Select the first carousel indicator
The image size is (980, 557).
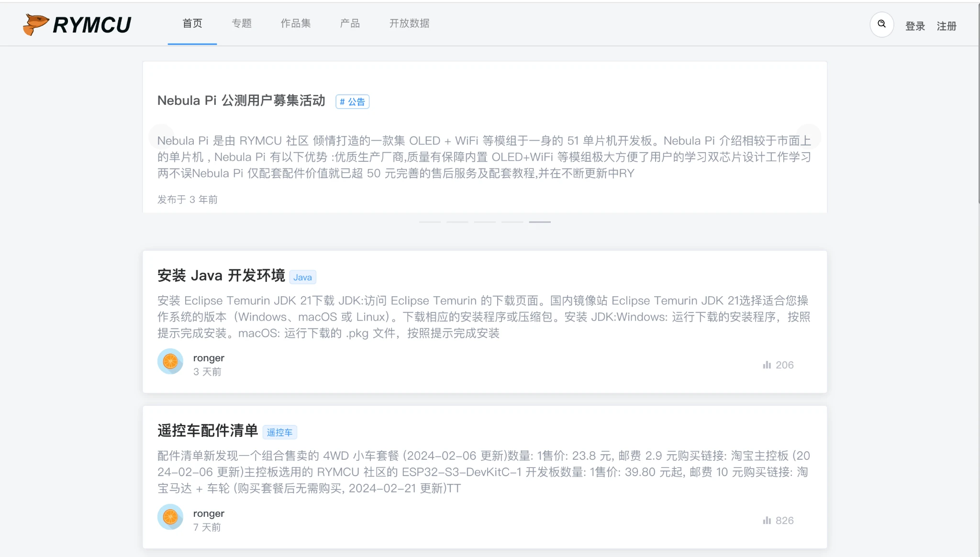[x=430, y=222]
